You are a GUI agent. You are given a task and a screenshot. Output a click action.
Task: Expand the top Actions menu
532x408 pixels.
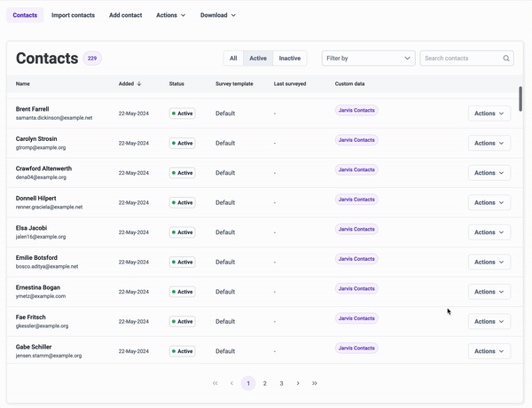point(170,15)
